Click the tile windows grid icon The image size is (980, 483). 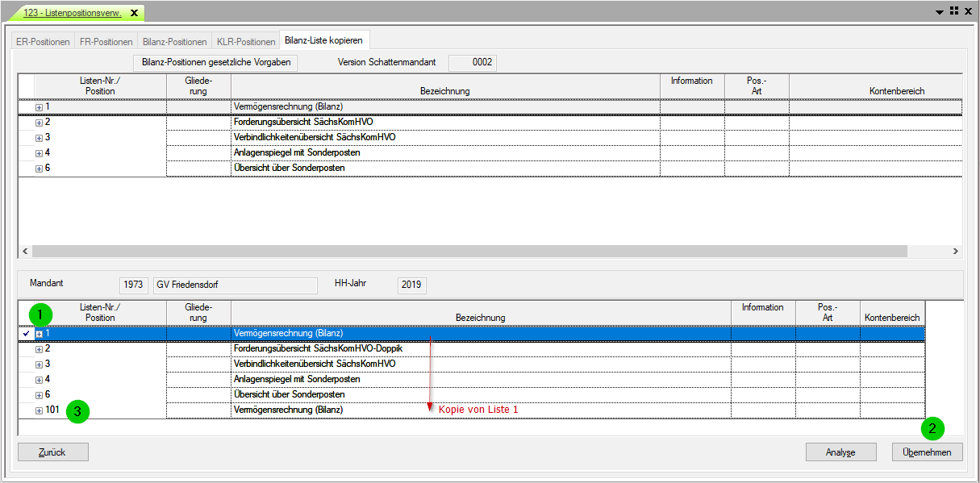(953, 11)
